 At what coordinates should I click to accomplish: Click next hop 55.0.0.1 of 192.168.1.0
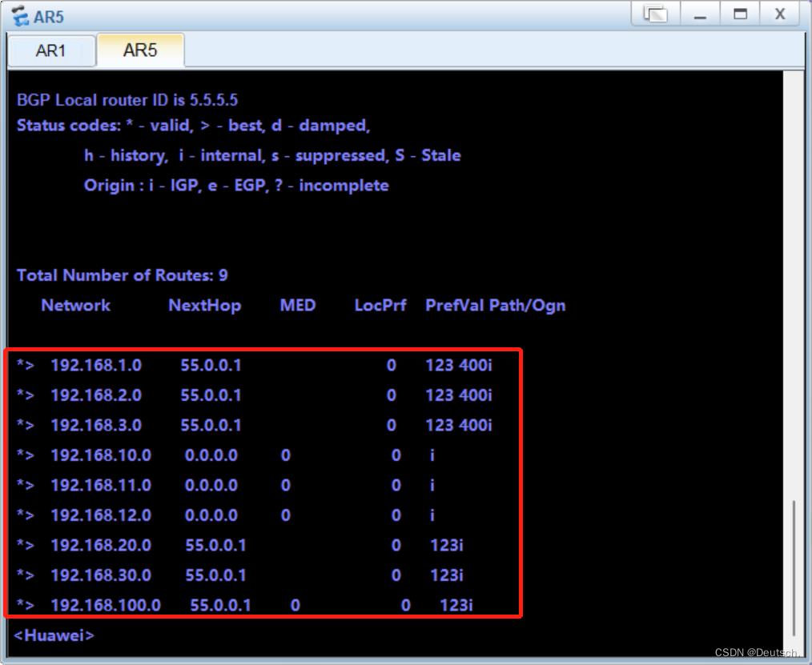point(211,366)
